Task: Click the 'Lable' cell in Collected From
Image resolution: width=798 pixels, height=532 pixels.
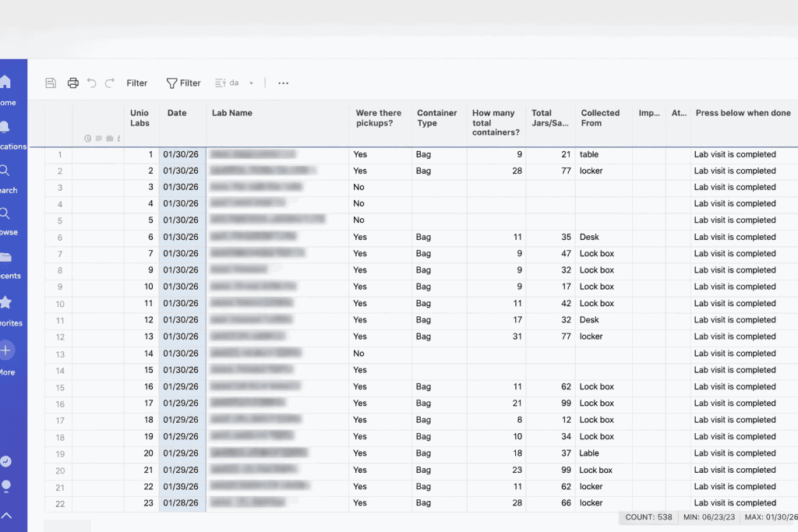Action: (x=604, y=453)
